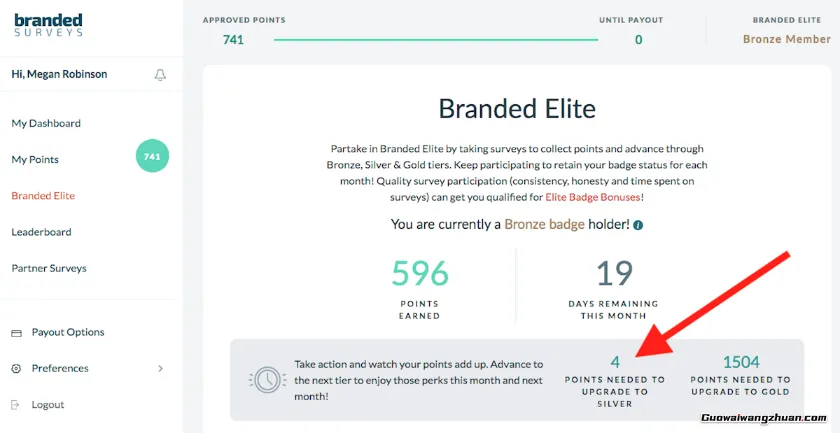
Task: Click the 1504 points needed for Gold
Action: (x=740, y=362)
